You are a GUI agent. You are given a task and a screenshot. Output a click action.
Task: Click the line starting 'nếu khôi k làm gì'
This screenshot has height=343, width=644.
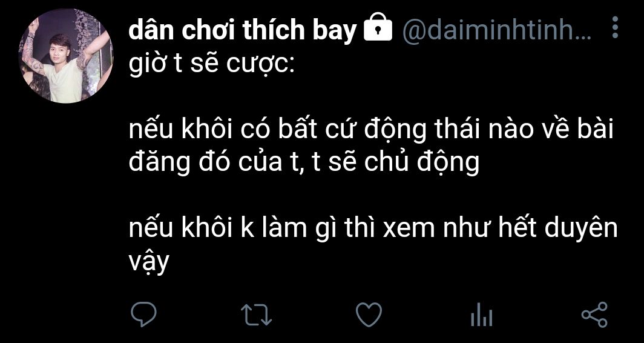point(373,228)
